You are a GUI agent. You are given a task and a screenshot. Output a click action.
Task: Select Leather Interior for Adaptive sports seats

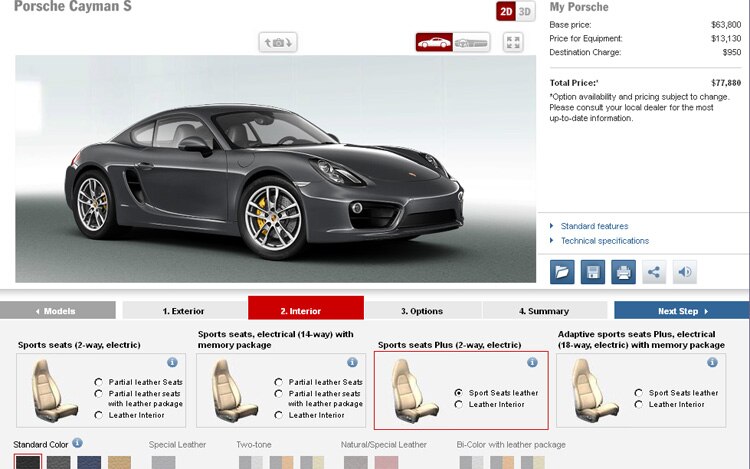pyautogui.click(x=639, y=404)
